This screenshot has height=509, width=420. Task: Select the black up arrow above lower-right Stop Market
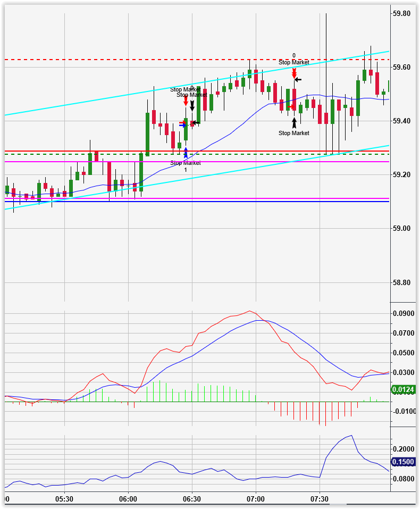294,123
